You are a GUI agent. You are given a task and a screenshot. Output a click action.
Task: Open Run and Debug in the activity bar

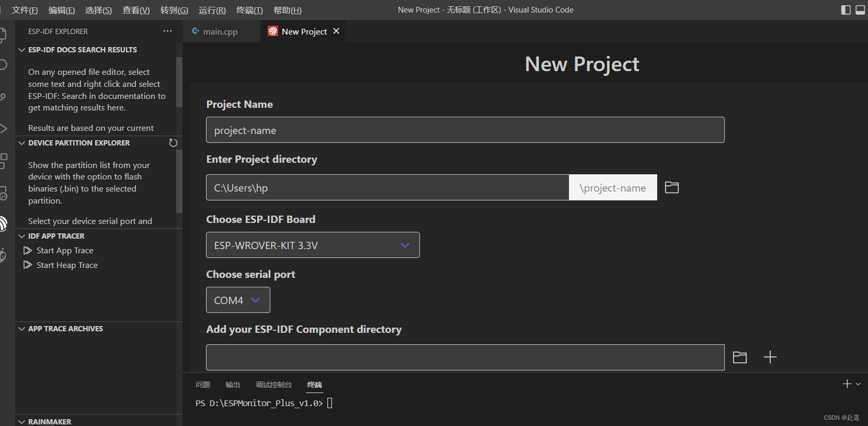[3, 128]
